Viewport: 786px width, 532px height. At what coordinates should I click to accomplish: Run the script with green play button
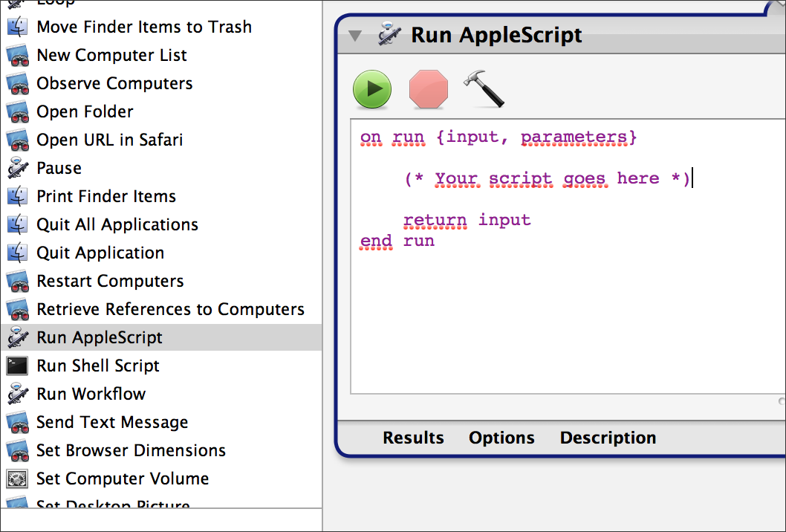[372, 89]
